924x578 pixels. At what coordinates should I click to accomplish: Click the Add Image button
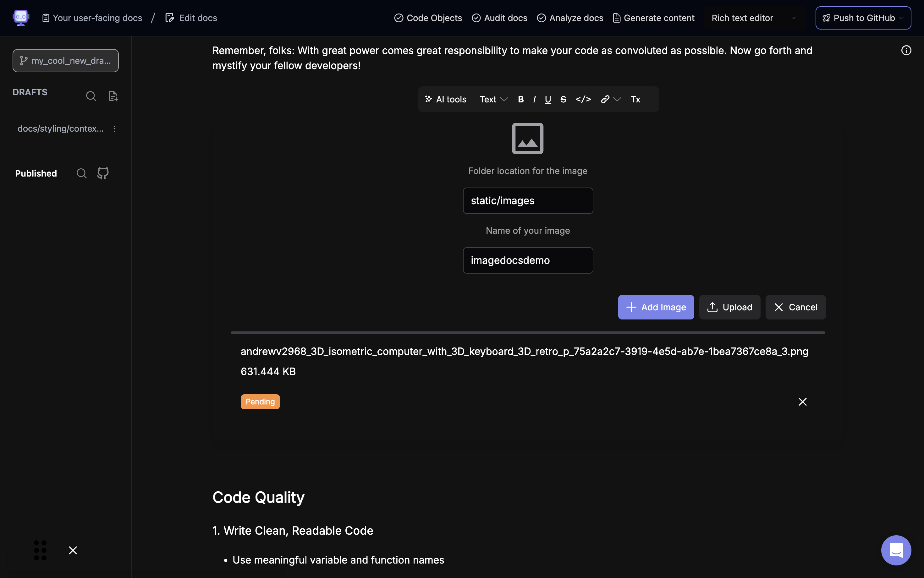point(656,307)
